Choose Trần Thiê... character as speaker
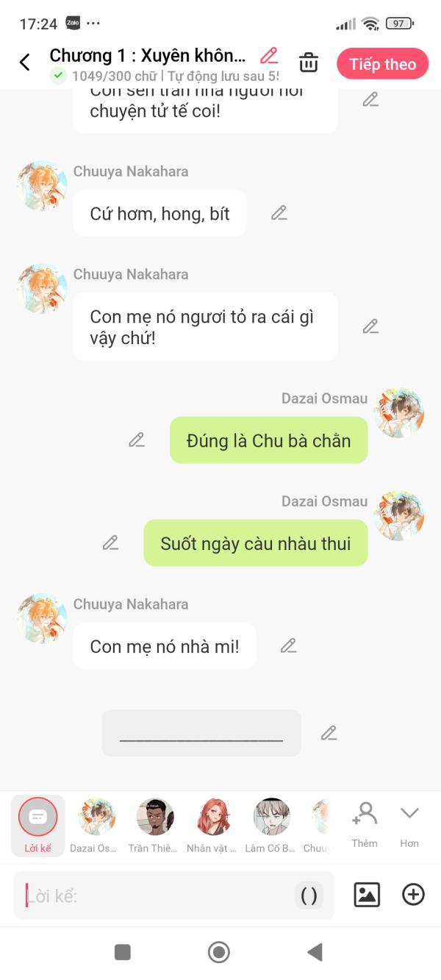 click(x=155, y=826)
